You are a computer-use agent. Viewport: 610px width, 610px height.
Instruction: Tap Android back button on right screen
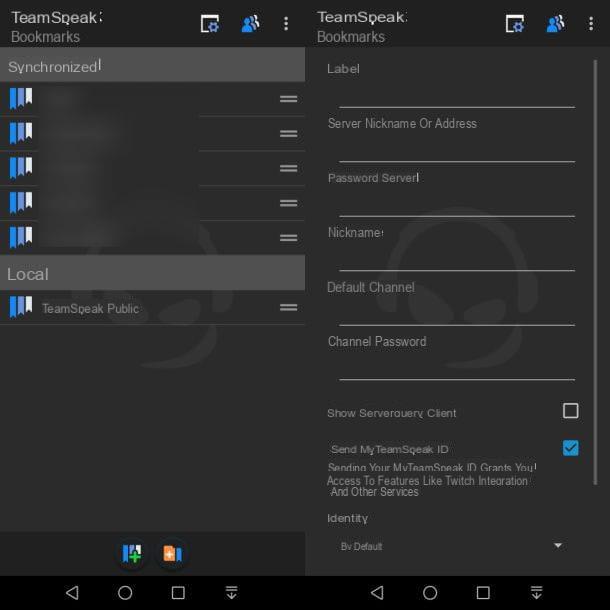[377, 592]
